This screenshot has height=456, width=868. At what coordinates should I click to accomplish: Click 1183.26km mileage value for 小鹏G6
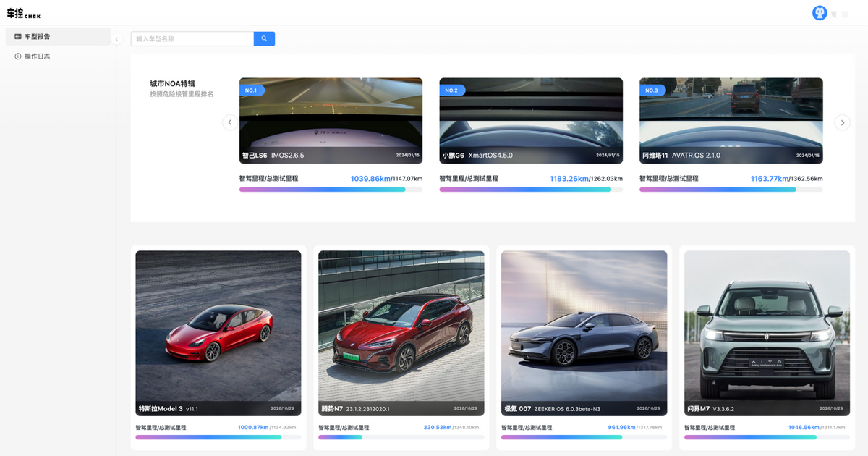(569, 179)
